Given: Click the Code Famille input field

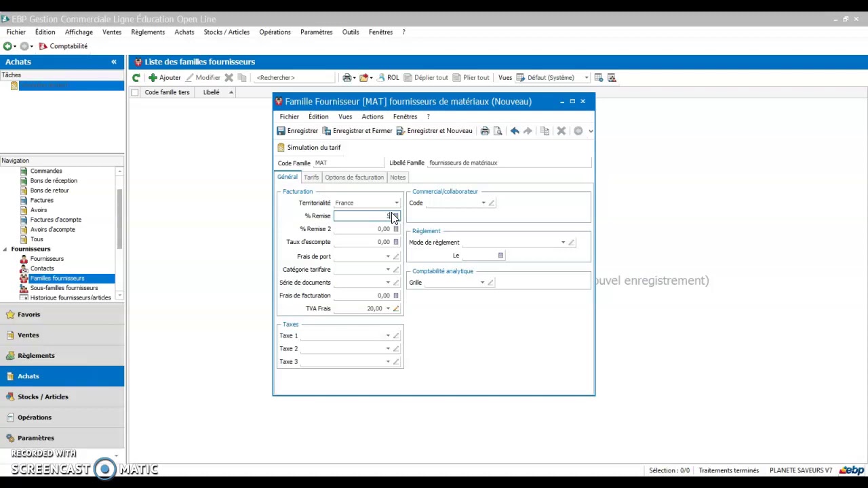Looking at the screenshot, I should [349, 163].
